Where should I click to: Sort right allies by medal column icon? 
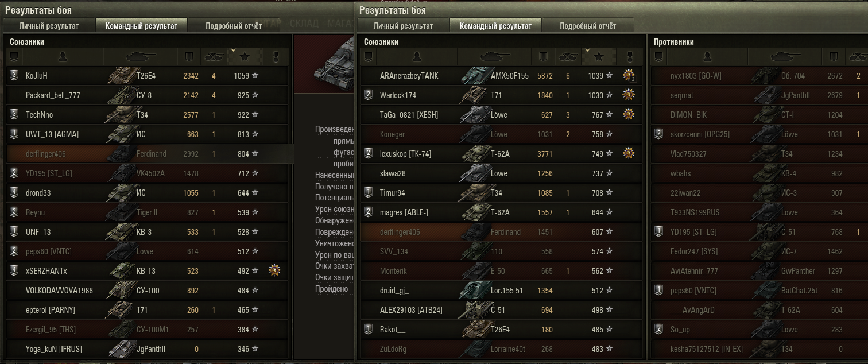click(x=630, y=57)
